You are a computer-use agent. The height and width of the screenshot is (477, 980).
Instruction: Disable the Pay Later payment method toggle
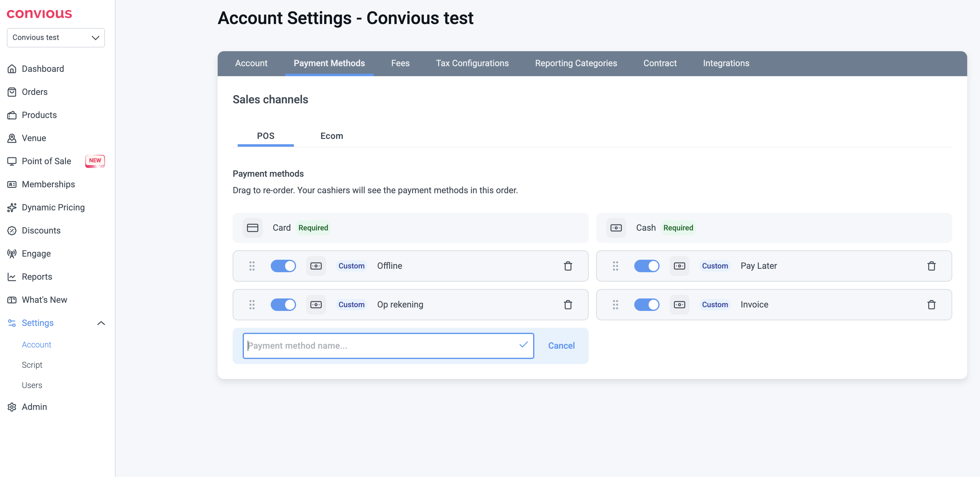click(647, 266)
